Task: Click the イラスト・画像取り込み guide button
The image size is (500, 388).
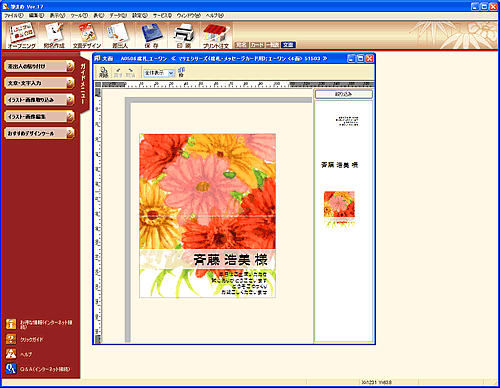Action: pos(39,100)
